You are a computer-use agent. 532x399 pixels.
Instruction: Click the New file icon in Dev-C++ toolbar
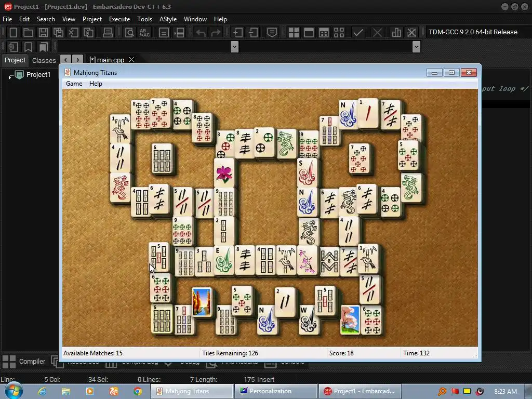[13, 33]
